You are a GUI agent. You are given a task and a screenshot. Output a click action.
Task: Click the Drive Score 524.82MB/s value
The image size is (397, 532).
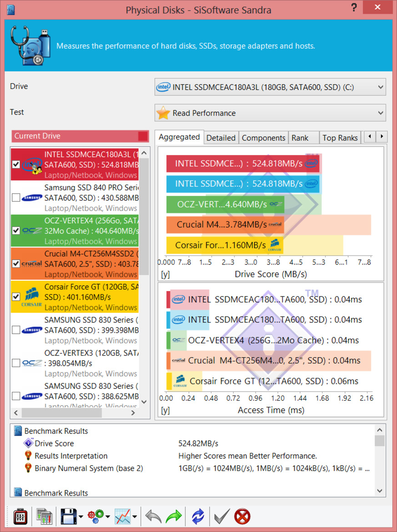tap(198, 443)
